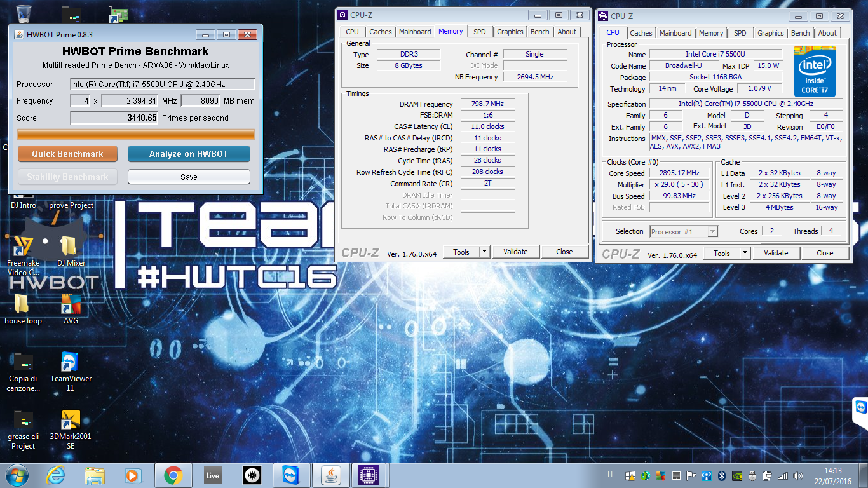
Task: Click Validate in the Memory CPU-Z window
Action: [x=515, y=252]
